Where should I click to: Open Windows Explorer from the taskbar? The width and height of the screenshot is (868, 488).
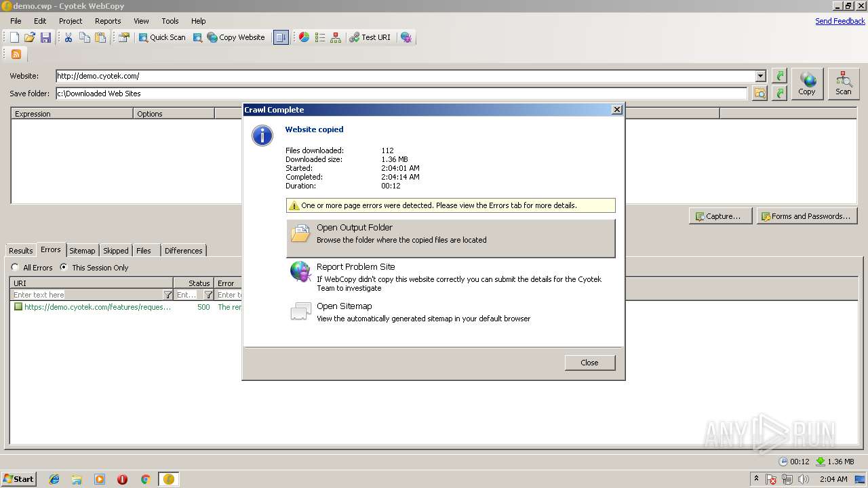click(77, 479)
